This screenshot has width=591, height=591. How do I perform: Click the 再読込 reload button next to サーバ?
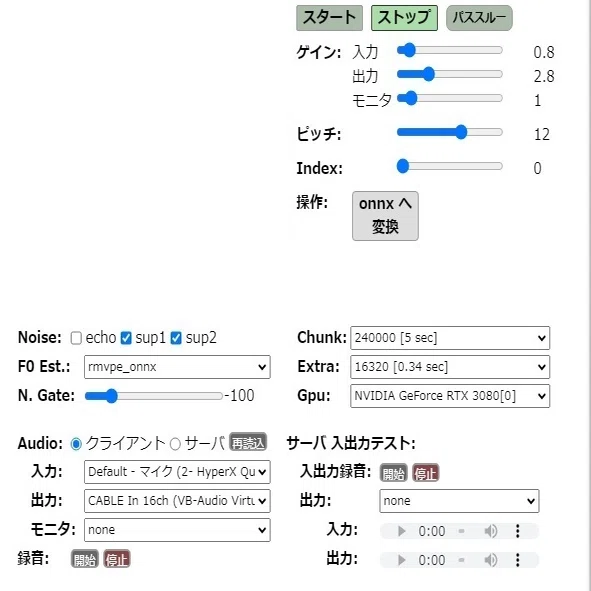coord(248,442)
